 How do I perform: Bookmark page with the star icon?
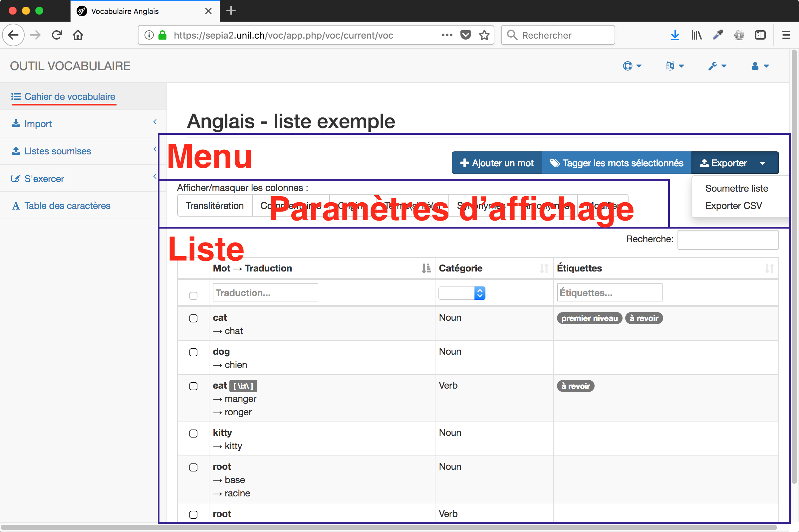(x=484, y=35)
